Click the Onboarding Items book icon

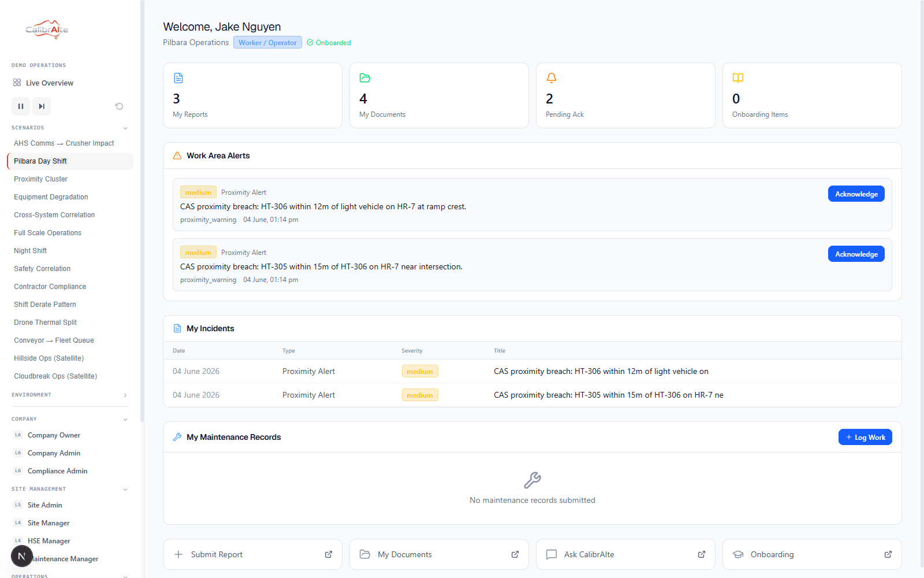click(x=738, y=78)
